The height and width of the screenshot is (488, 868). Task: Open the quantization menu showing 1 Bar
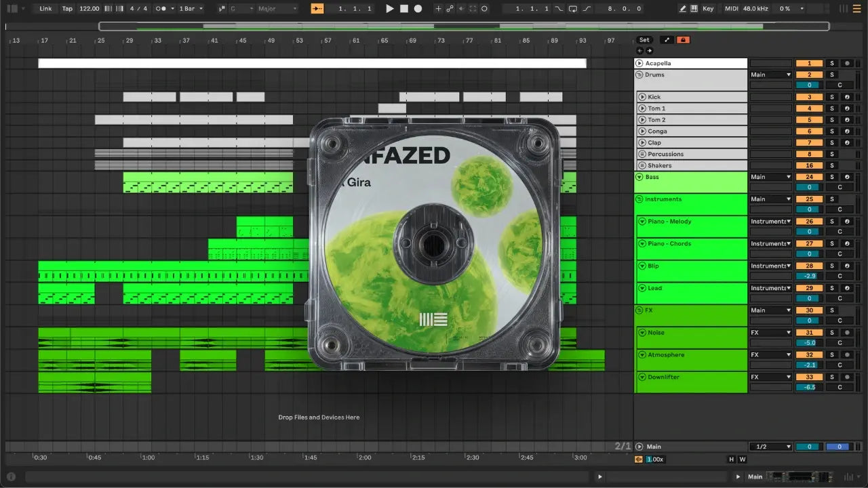pyautogui.click(x=191, y=9)
